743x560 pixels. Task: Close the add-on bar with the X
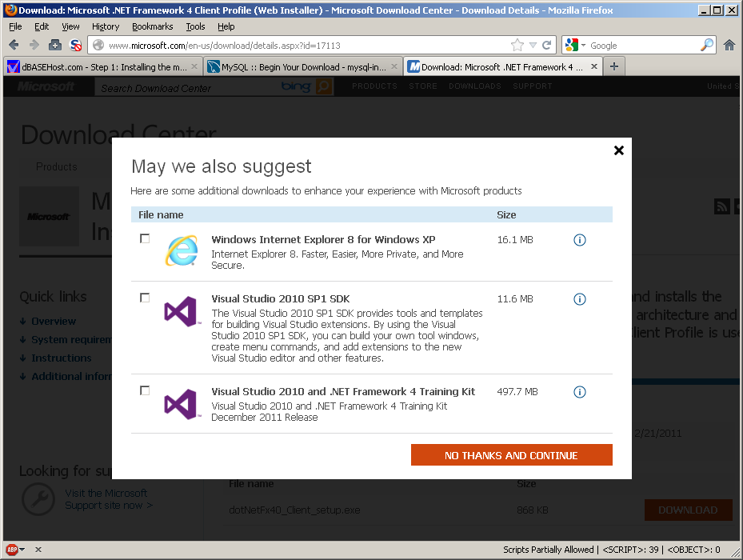(x=38, y=550)
